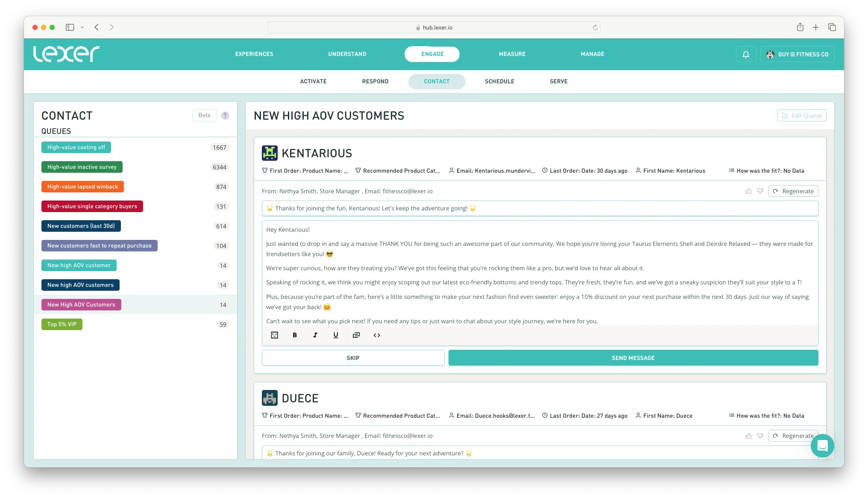Viewport: 868px width, 499px height.
Task: Click the Edit Queue button
Action: (x=802, y=115)
